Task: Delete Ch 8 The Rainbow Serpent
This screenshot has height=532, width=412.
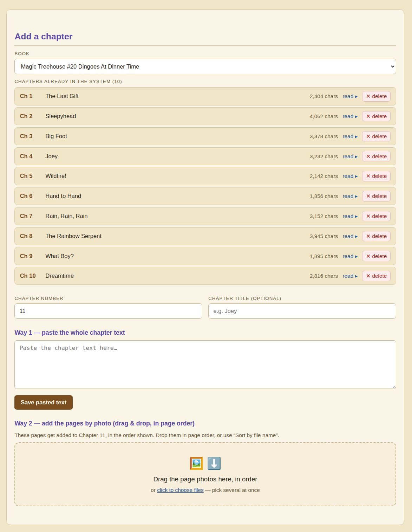Action: 376,236
